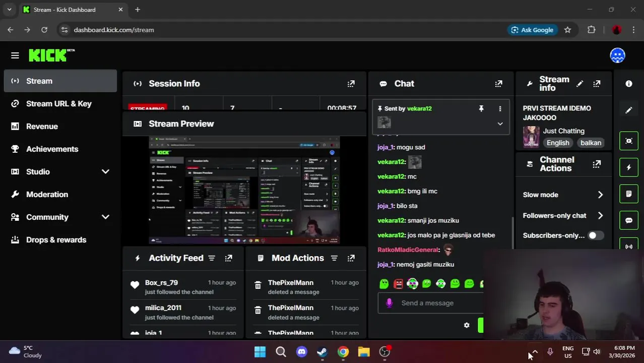This screenshot has width=644, height=363.
Task: Unpin the pinned chat message
Action: tap(481, 108)
